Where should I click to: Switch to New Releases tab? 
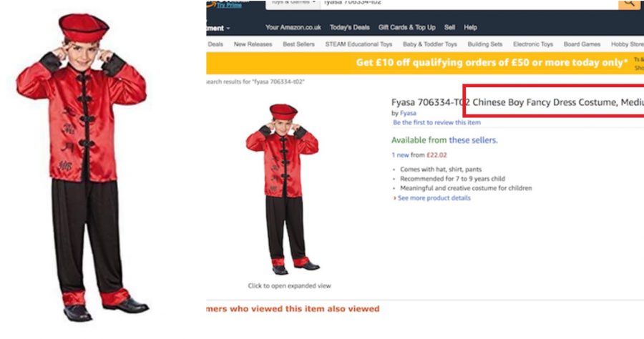[253, 44]
